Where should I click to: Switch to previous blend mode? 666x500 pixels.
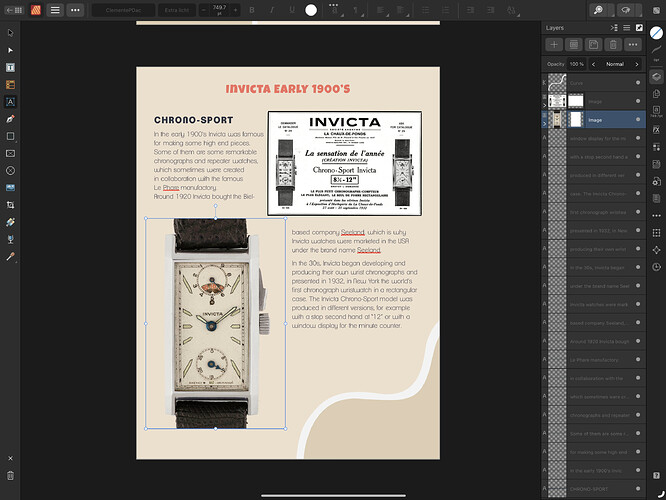point(593,64)
